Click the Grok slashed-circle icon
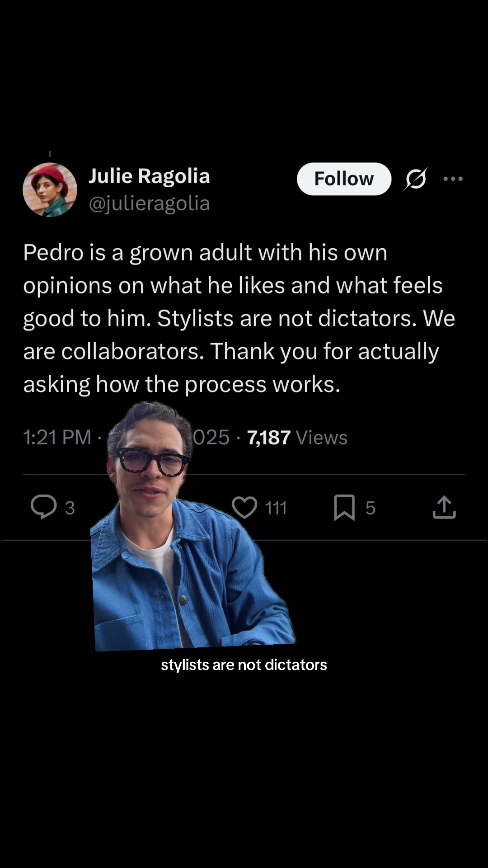488x868 pixels. coord(416,179)
